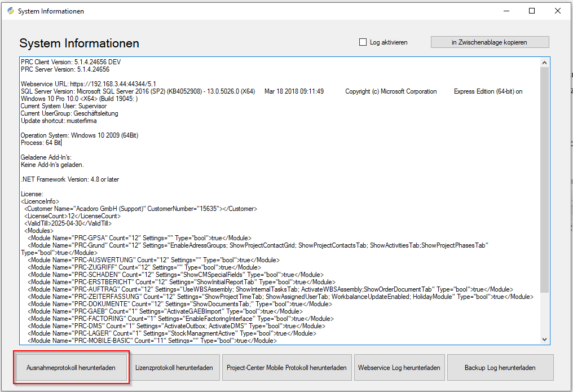Click the scrollbar down arrow in text box
Image resolution: width=573 pixels, height=392 pixels.
(544, 340)
